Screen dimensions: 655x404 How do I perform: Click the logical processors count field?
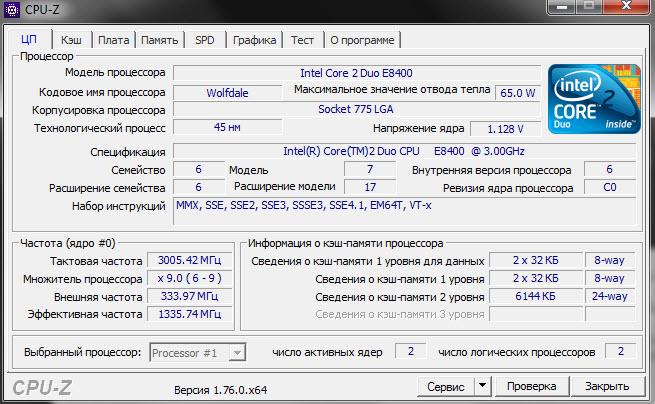tap(621, 351)
